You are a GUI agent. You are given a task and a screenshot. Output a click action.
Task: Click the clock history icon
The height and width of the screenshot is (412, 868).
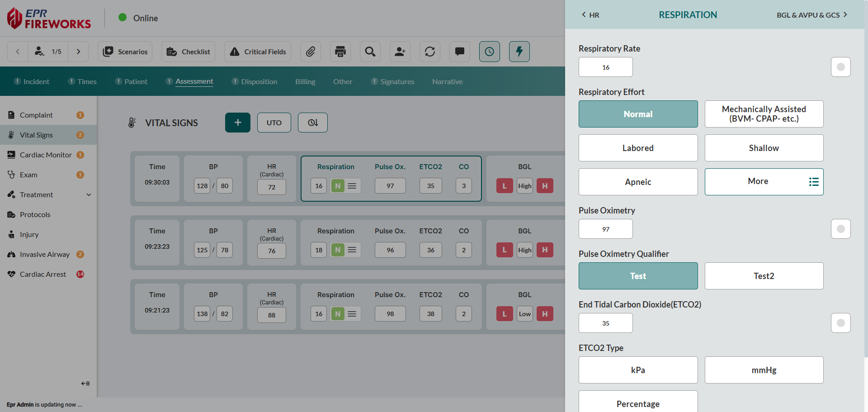point(490,52)
